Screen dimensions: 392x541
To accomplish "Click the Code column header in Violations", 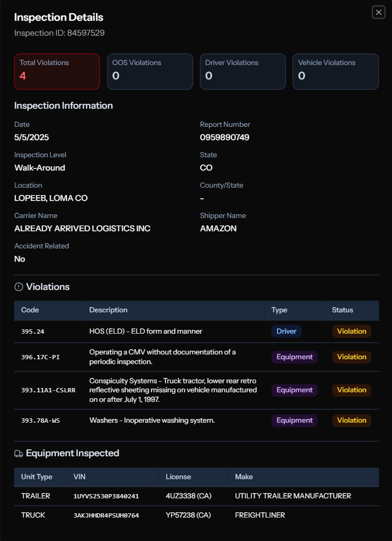I will 30,310.
